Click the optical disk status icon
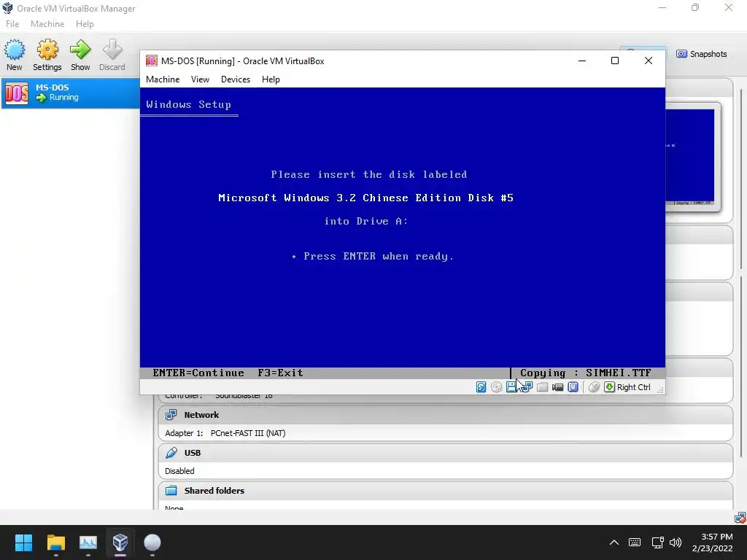Screen dimensions: 747x560 coord(496,387)
